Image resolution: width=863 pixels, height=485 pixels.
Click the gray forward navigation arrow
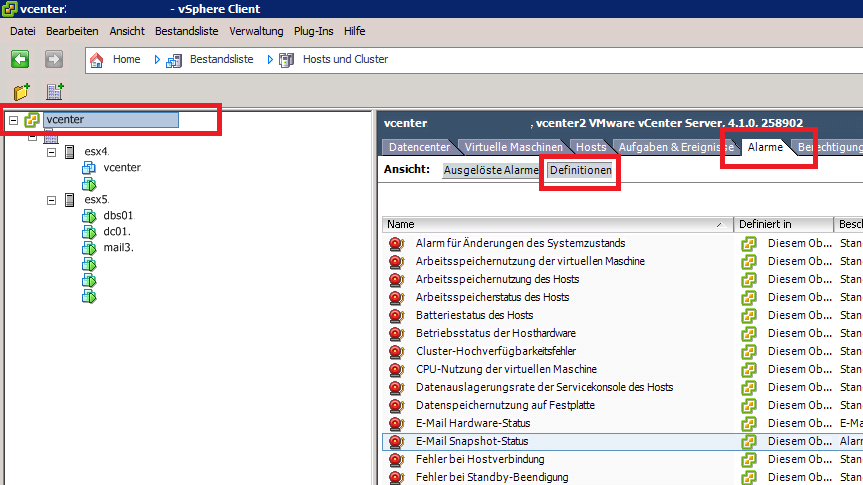53,60
